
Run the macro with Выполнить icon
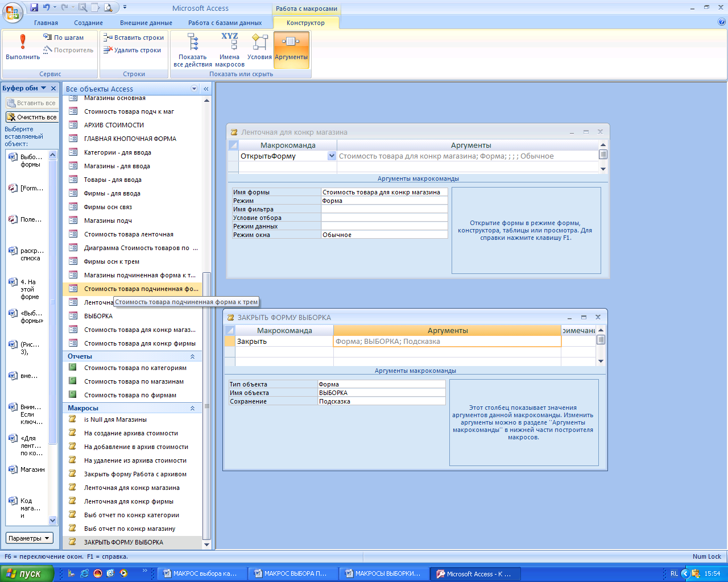(23, 47)
